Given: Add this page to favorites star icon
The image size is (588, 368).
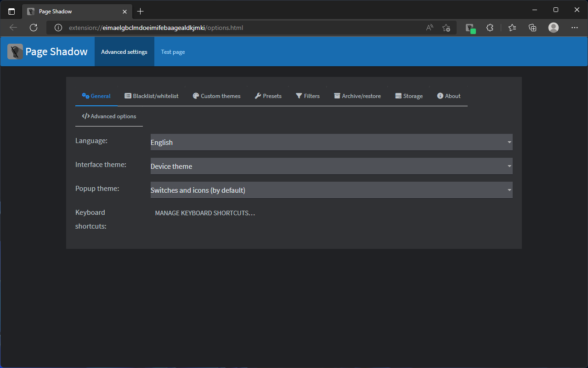Looking at the screenshot, I should pos(446,28).
